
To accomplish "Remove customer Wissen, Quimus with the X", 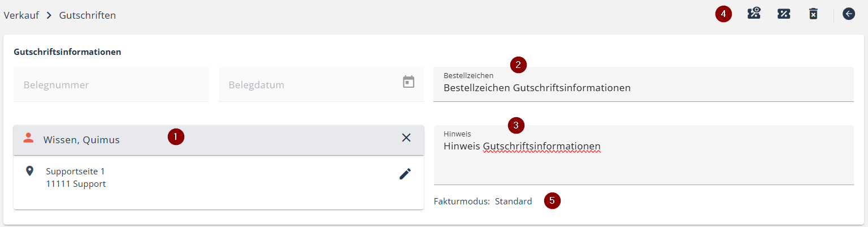I will (406, 138).
